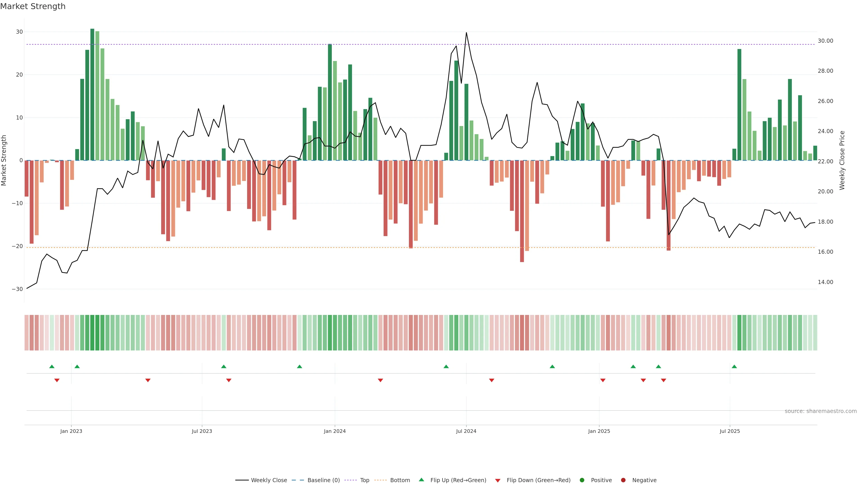Click the Market Strength chart title
Viewport: 868px width, 488px height.
[33, 6]
